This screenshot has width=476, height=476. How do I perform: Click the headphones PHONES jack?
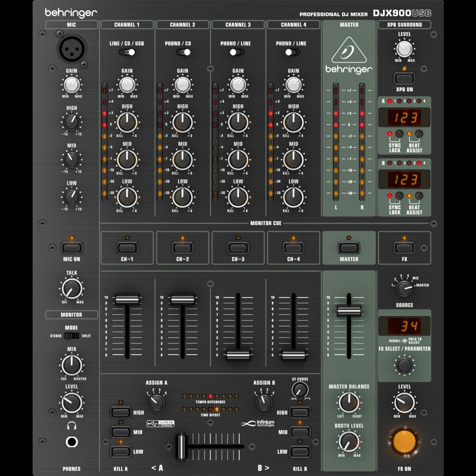72,442
